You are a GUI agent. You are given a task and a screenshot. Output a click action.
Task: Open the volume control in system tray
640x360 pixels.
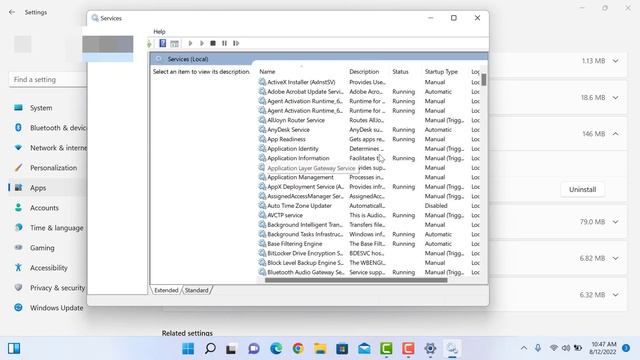click(566, 348)
